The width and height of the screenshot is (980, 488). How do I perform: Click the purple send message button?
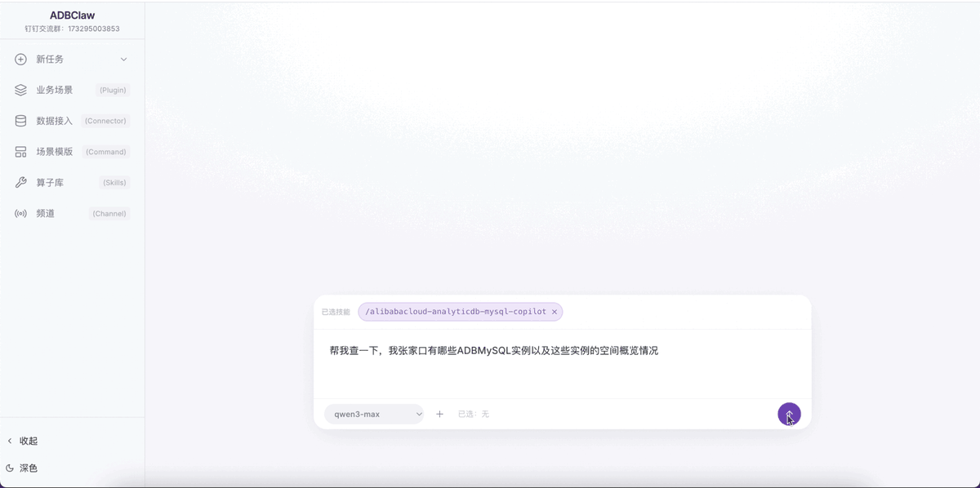[787, 414]
